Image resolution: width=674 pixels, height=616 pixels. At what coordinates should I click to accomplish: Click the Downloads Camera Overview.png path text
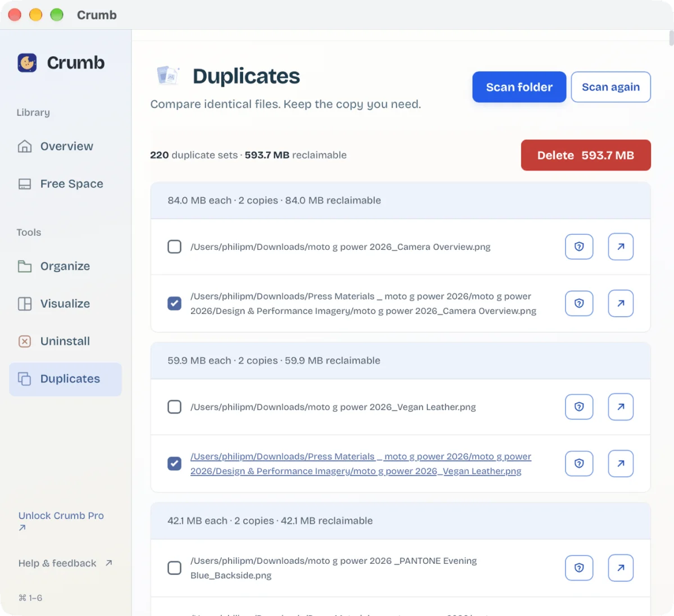[x=340, y=247]
